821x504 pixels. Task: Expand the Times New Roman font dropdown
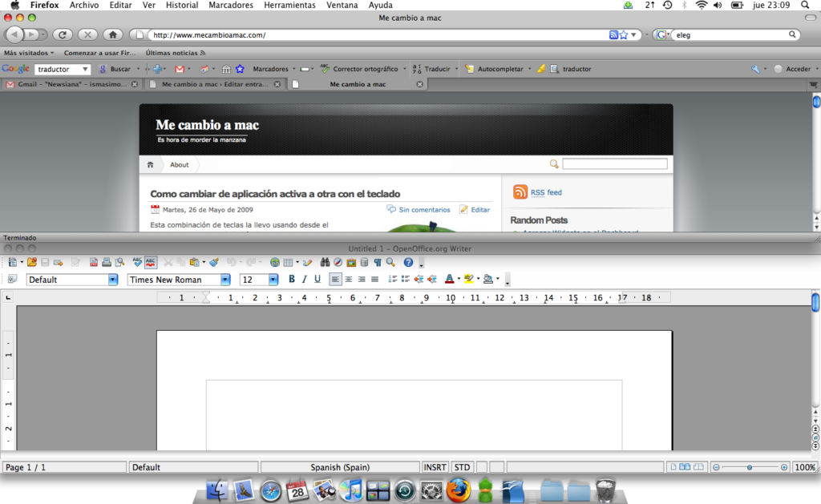point(224,280)
